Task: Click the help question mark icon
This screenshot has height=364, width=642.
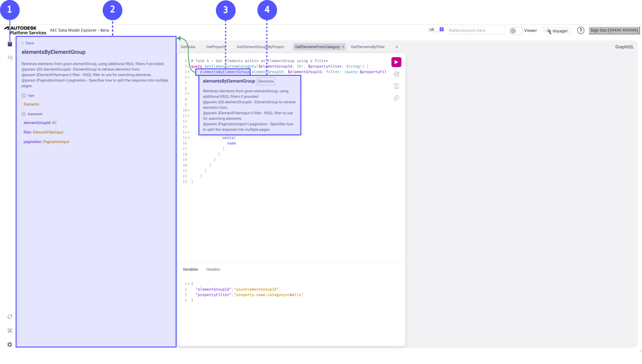Action: (580, 30)
